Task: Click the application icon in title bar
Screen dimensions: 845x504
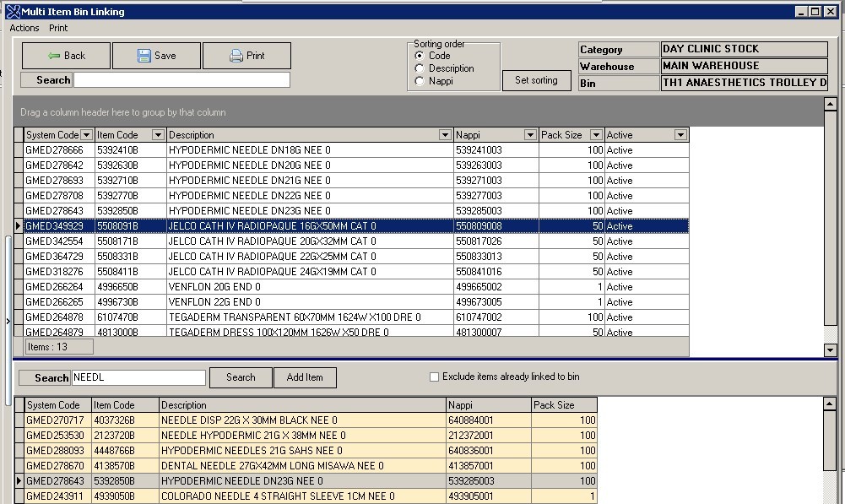Action: point(12,11)
